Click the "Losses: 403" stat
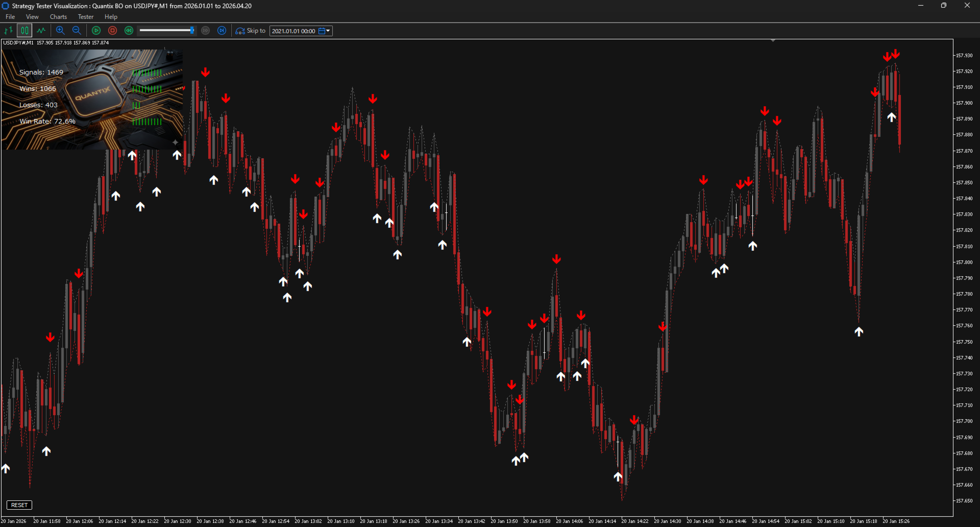 [x=38, y=105]
